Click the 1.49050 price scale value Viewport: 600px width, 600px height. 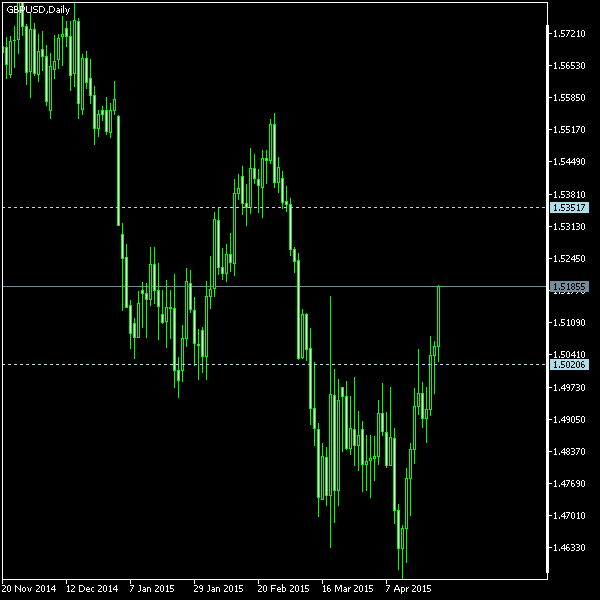pyautogui.click(x=569, y=420)
